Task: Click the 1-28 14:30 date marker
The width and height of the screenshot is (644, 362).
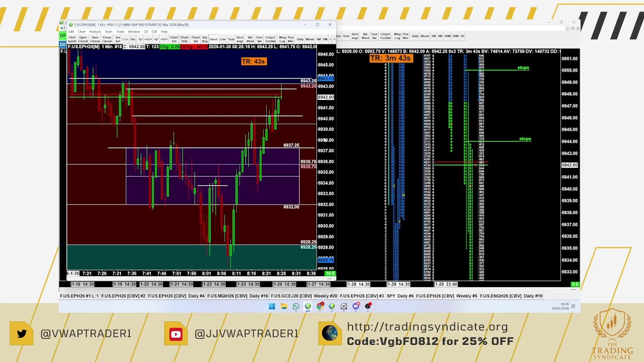Action: tap(359, 284)
